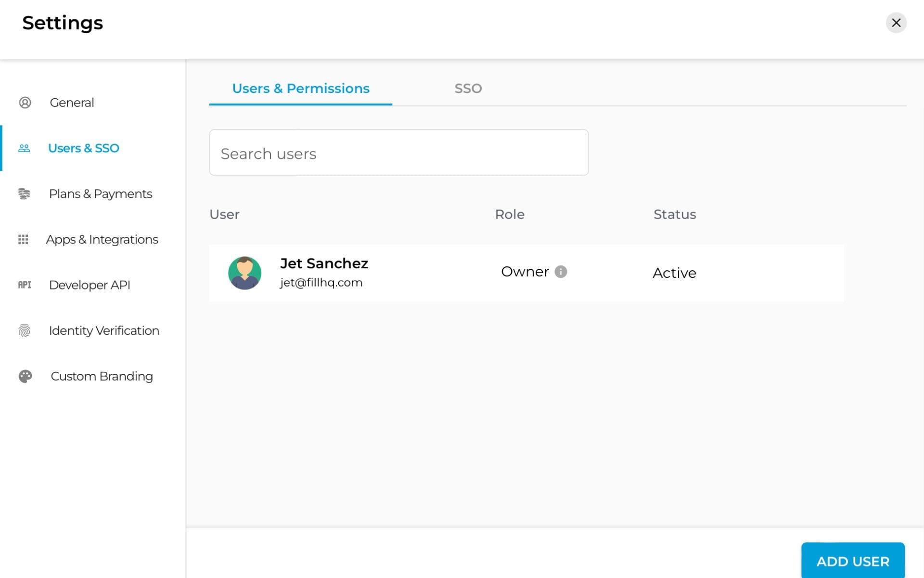Switch to the SSO tab
Viewport: 924px width, 578px height.
pyautogui.click(x=468, y=89)
